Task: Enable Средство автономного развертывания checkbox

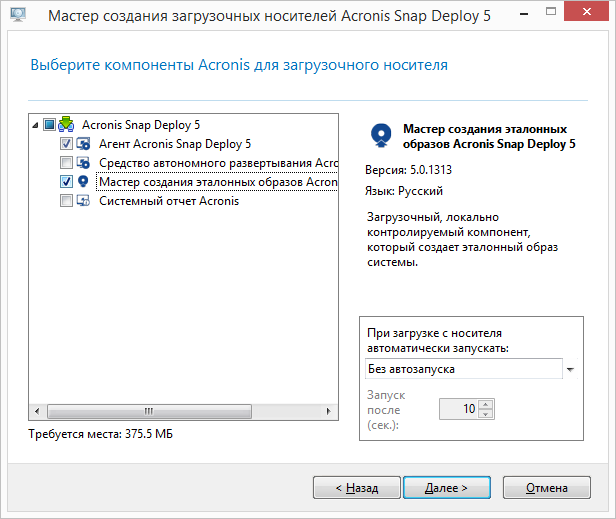Action: click(66, 163)
